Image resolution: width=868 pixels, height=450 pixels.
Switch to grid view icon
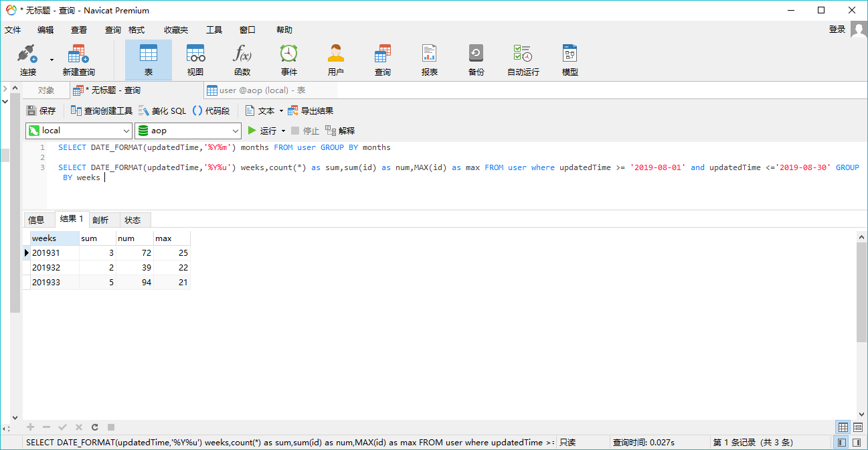843,427
